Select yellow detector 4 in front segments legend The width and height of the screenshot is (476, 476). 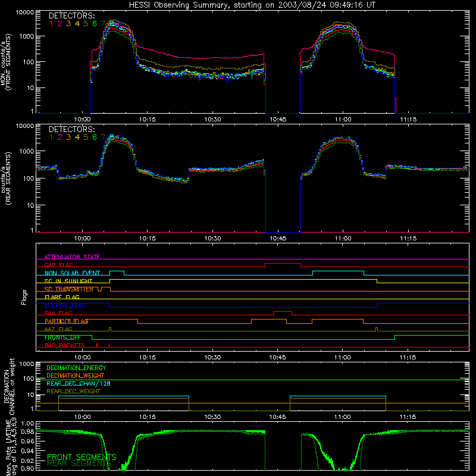77,24
